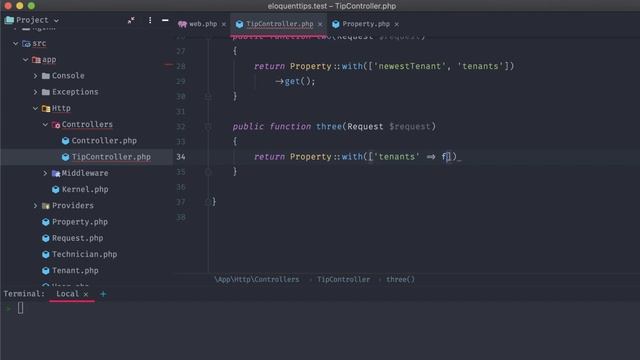
Task: Click the Providers folder icon
Action: (46, 206)
